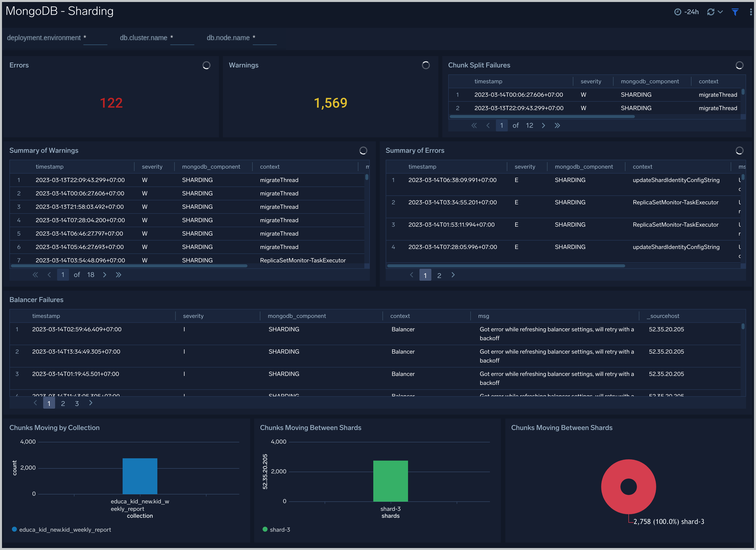Click the Chunk Split Failures loading indicator
Image resolution: width=756 pixels, height=550 pixels.
[x=739, y=65]
